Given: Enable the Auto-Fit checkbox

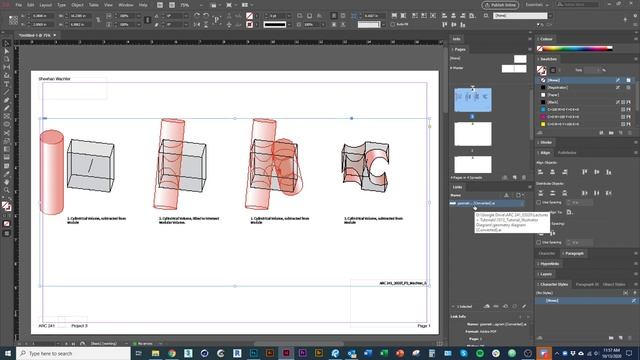Looking at the screenshot, I should click(x=393, y=24).
